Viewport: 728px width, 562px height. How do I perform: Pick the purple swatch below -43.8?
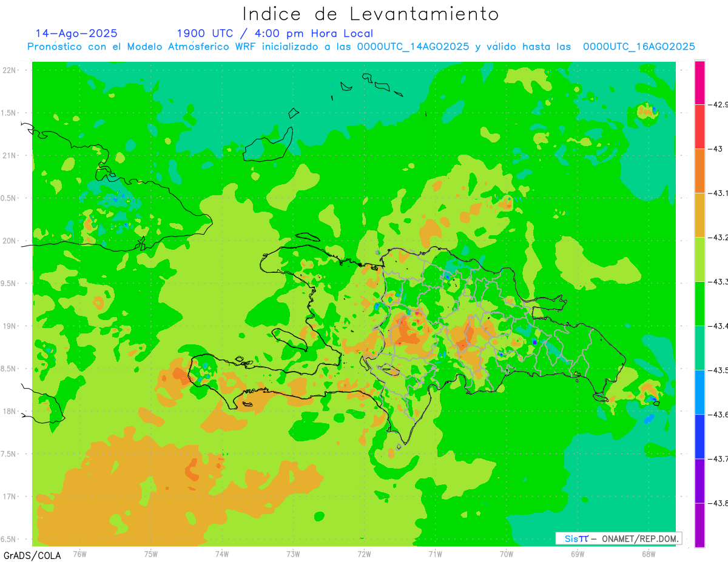pos(699,525)
